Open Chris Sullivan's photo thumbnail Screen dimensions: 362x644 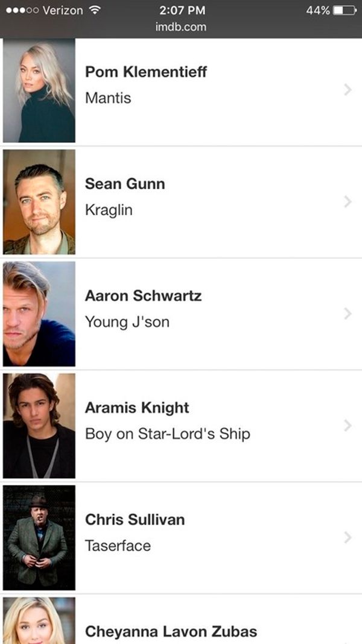(39, 537)
